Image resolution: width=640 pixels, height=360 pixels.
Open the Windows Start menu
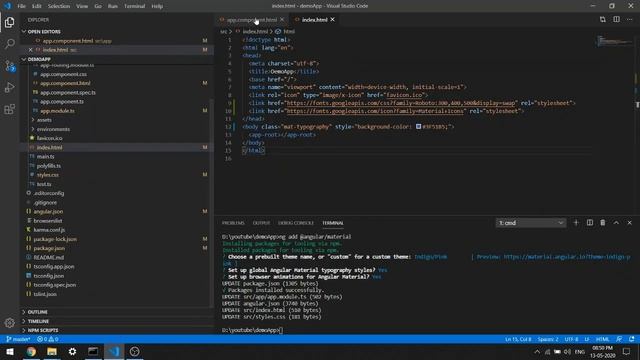[10, 351]
